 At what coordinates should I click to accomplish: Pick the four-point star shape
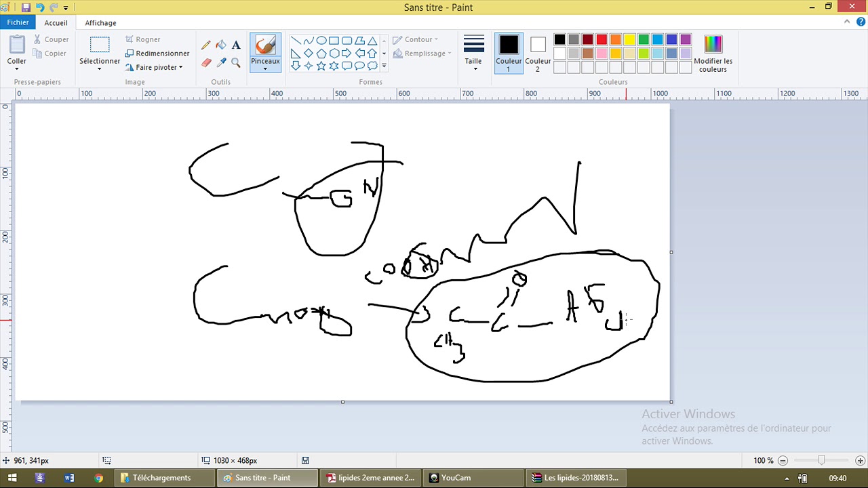[x=309, y=66]
